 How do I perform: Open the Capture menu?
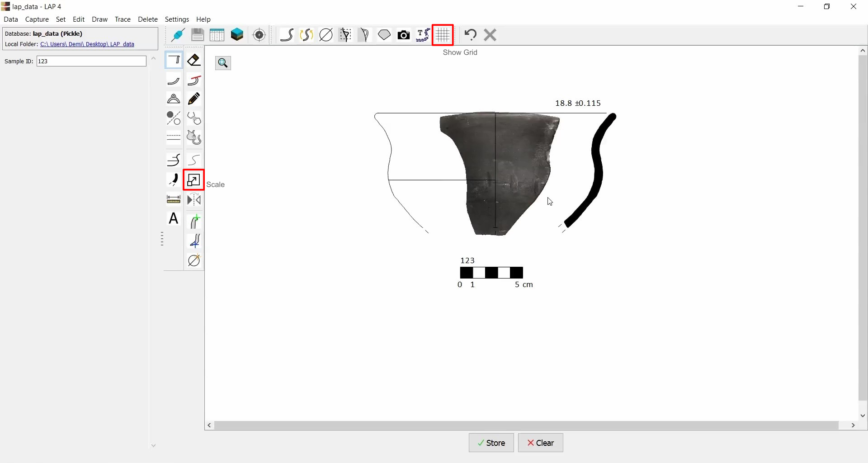37,19
